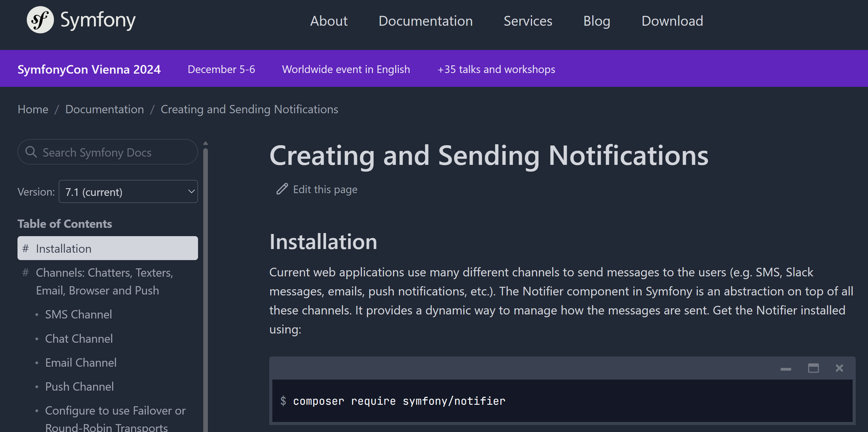Click the hash icon beside Channels: Chatters

click(25, 272)
